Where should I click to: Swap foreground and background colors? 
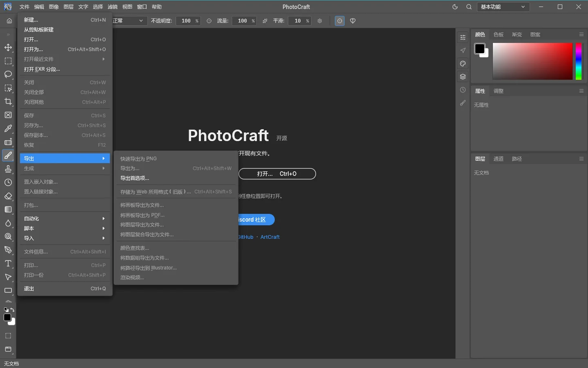click(12, 310)
